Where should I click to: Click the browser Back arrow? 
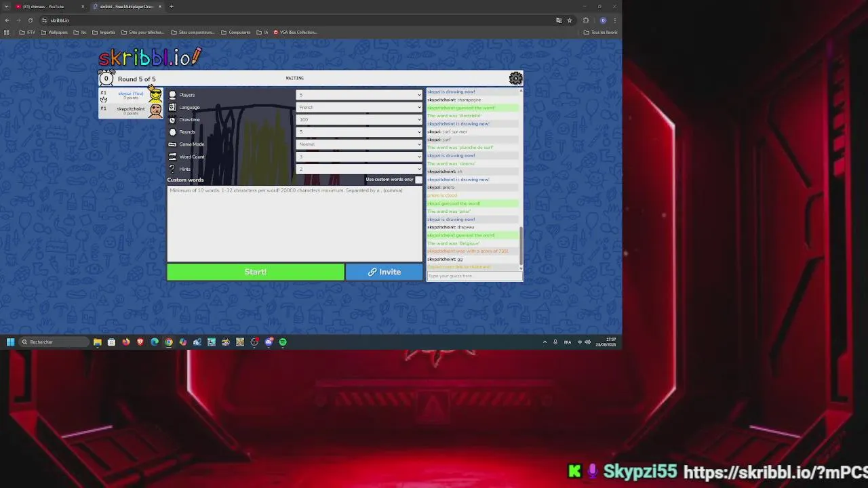click(x=7, y=20)
